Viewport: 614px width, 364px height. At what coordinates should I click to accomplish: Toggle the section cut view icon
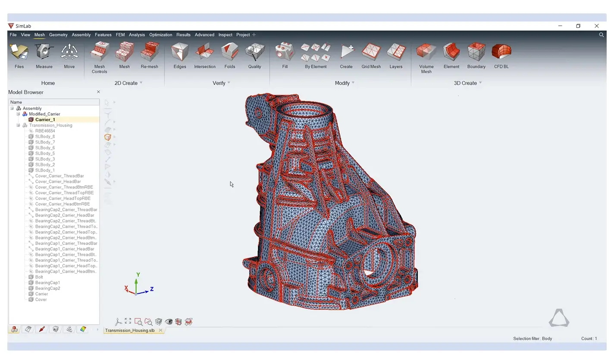click(x=179, y=322)
